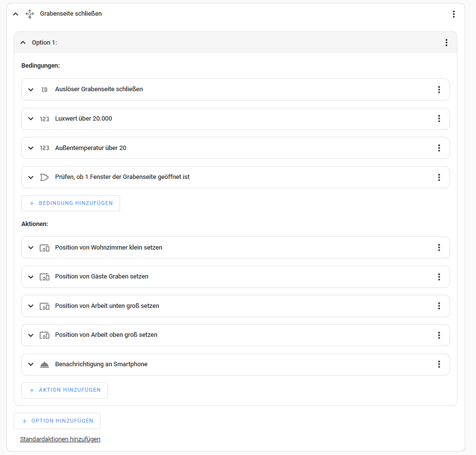Click the Standardaktionen hinzufügen link

60,439
